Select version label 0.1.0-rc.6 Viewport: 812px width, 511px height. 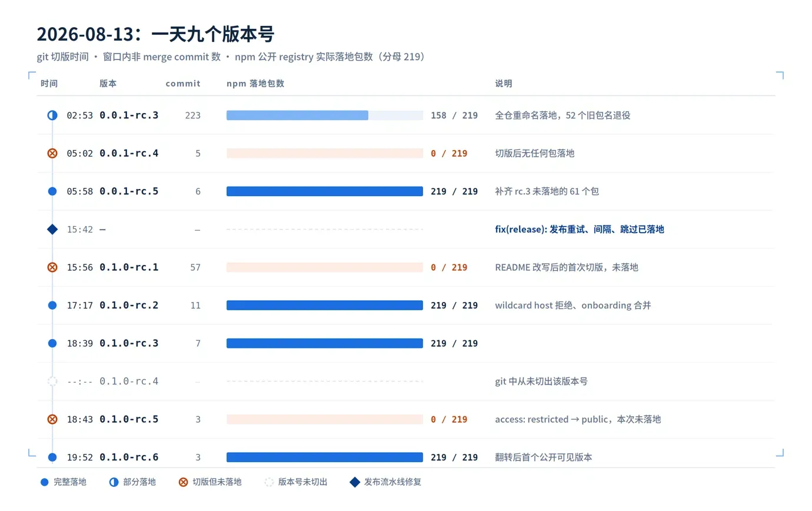pyautogui.click(x=129, y=457)
